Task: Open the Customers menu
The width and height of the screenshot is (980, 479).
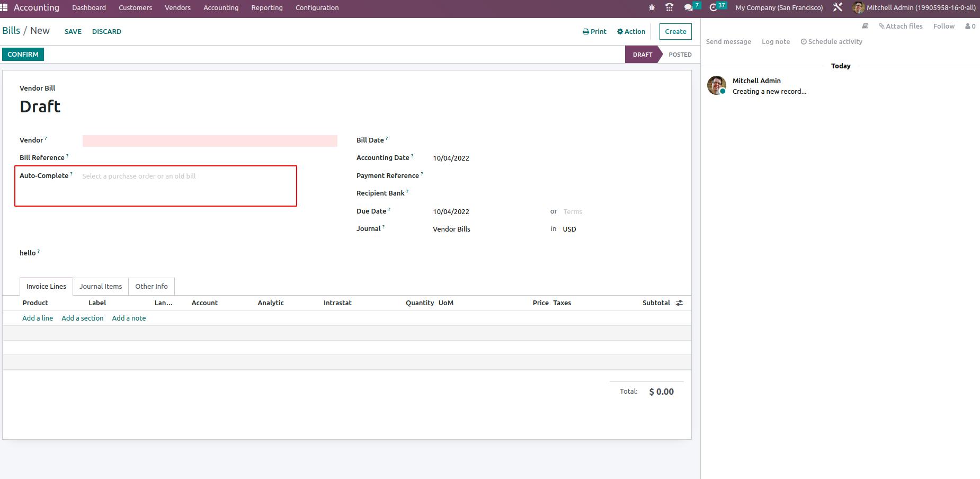Action: pyautogui.click(x=135, y=7)
